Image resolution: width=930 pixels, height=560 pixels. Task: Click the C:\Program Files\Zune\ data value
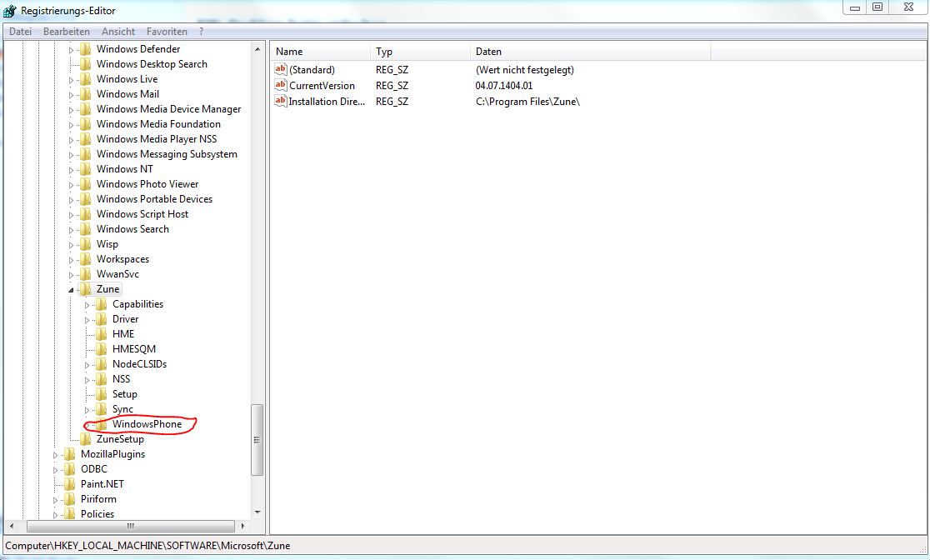527,102
